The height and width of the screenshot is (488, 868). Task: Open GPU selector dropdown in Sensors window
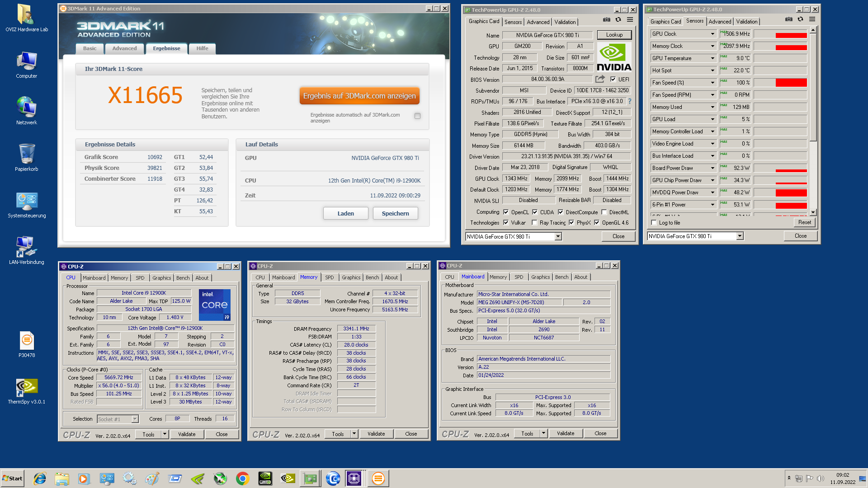click(x=740, y=236)
